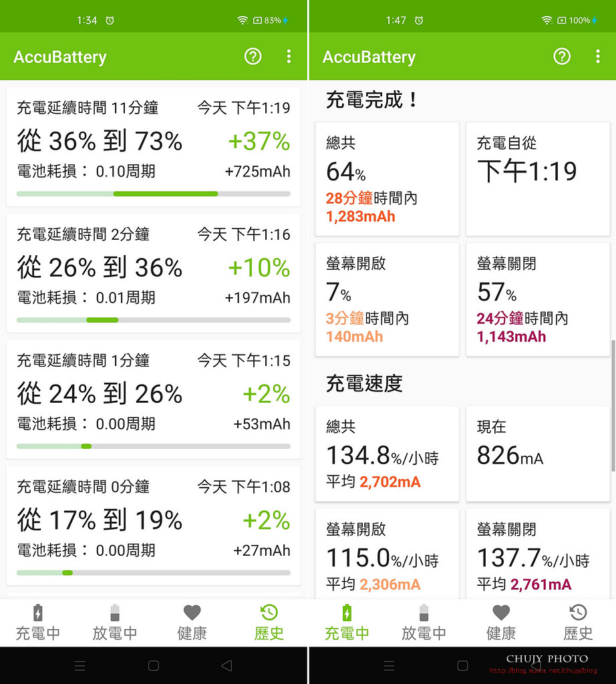This screenshot has width=616, height=684.
Task: Open 充電中 charging tab on left screen
Action: click(x=38, y=623)
